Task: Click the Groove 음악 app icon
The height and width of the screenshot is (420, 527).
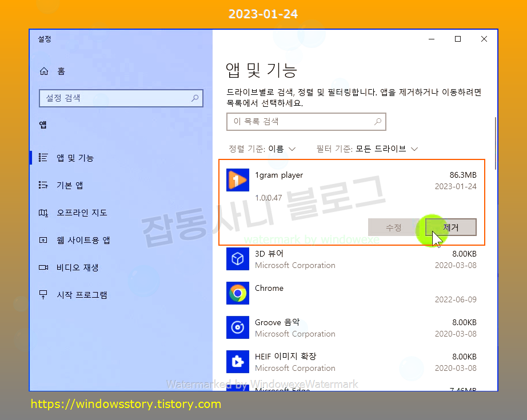Action: pos(238,327)
